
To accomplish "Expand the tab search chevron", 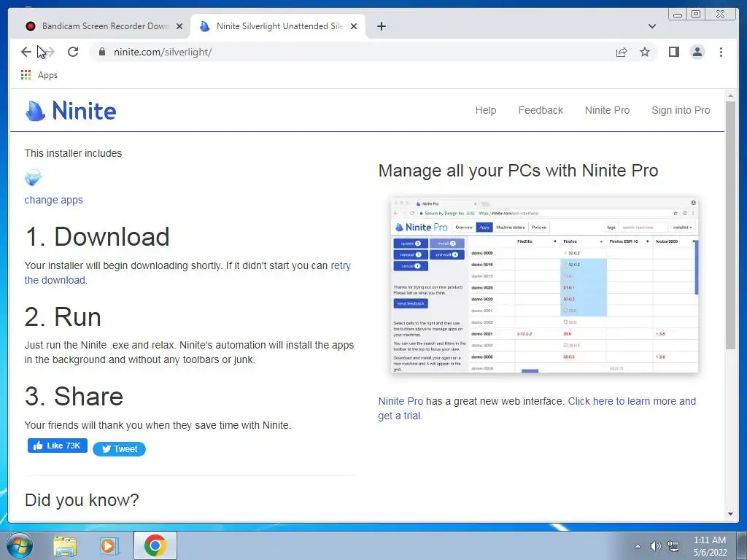I will tap(652, 26).
